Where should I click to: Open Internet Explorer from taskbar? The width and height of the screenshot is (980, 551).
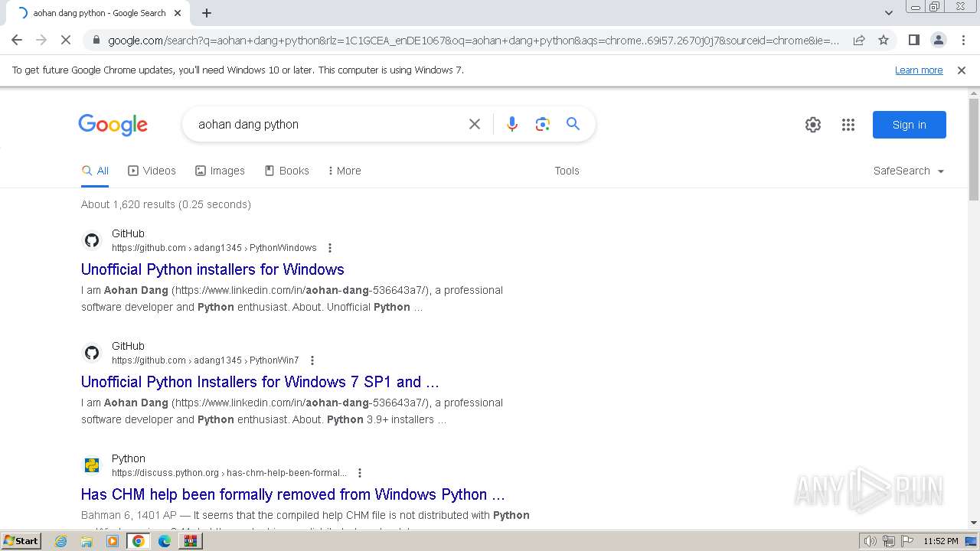tap(60, 541)
